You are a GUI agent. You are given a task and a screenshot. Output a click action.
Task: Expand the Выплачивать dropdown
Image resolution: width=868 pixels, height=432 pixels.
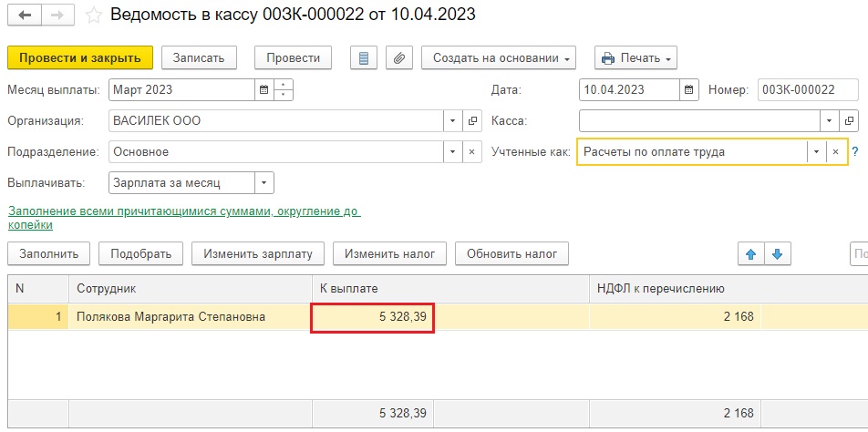tap(264, 183)
